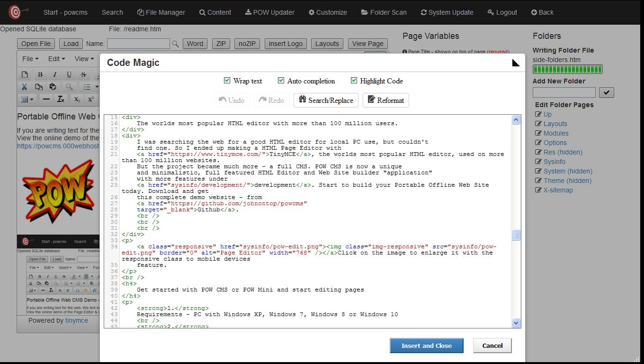The width and height of the screenshot is (644, 364).
Task: Uncheck the Wrap text checkbox
Action: coord(227,81)
